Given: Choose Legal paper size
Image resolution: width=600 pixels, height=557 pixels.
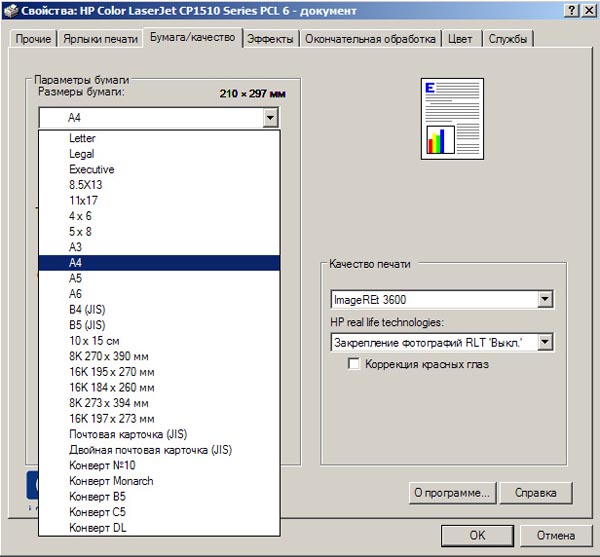Looking at the screenshot, I should point(159,154).
